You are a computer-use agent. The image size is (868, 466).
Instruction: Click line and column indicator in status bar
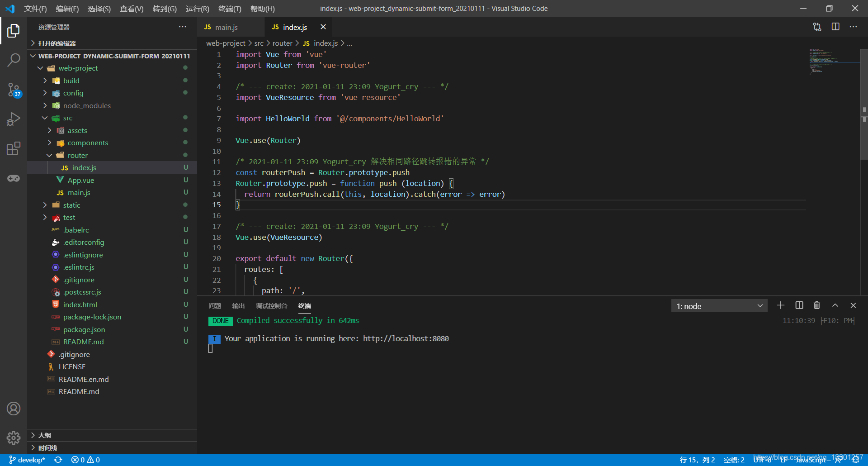(x=697, y=460)
